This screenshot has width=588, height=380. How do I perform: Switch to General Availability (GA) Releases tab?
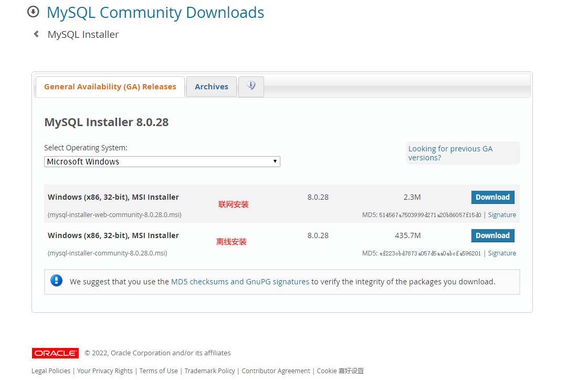(110, 87)
